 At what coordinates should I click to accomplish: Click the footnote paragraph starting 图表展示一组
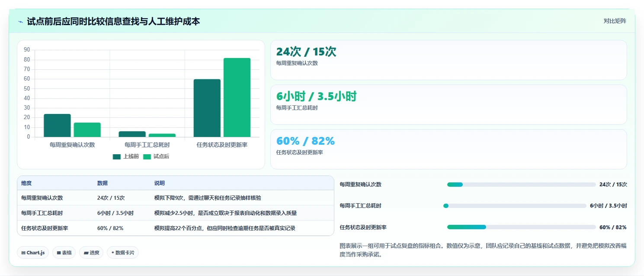pos(483,250)
